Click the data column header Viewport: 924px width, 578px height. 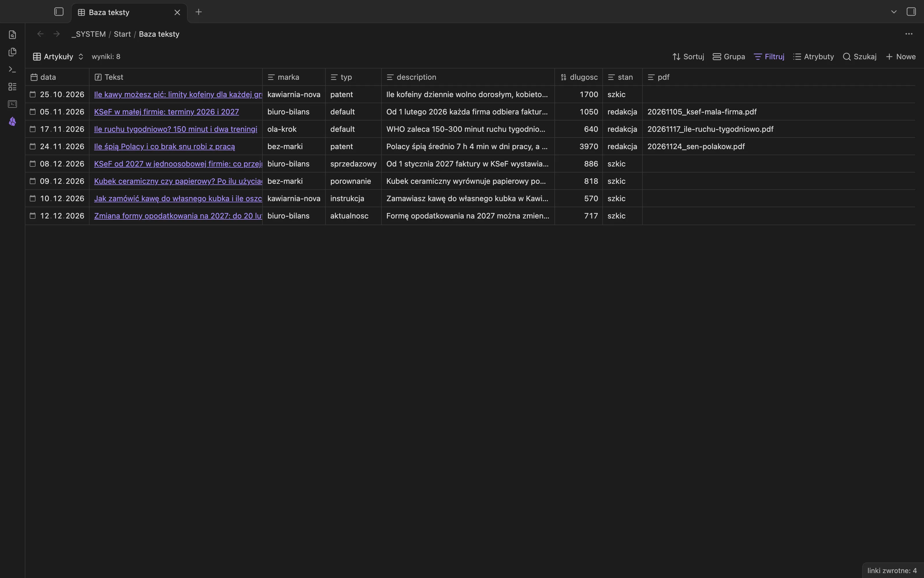point(57,77)
